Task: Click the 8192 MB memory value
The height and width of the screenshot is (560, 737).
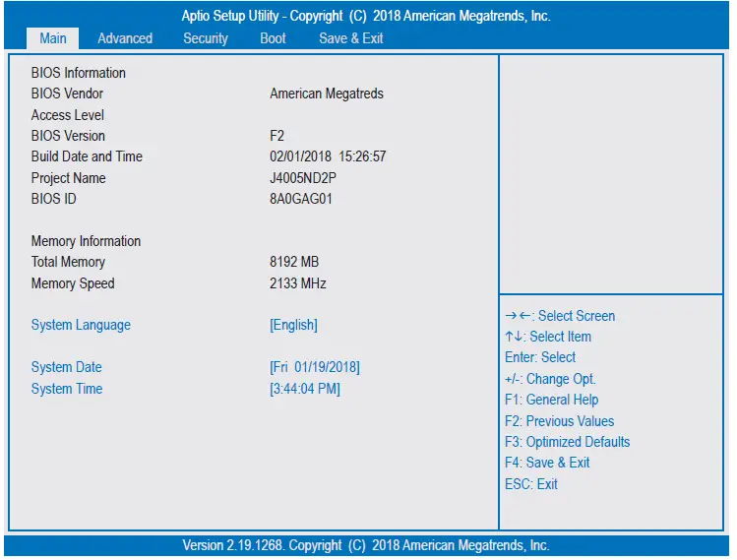Action: click(x=294, y=262)
